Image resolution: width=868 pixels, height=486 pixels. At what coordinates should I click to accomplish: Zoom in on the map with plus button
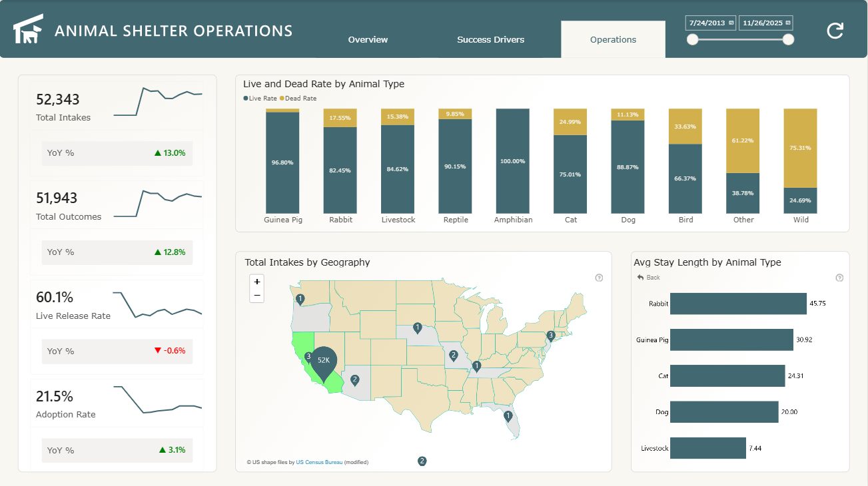coord(257,282)
